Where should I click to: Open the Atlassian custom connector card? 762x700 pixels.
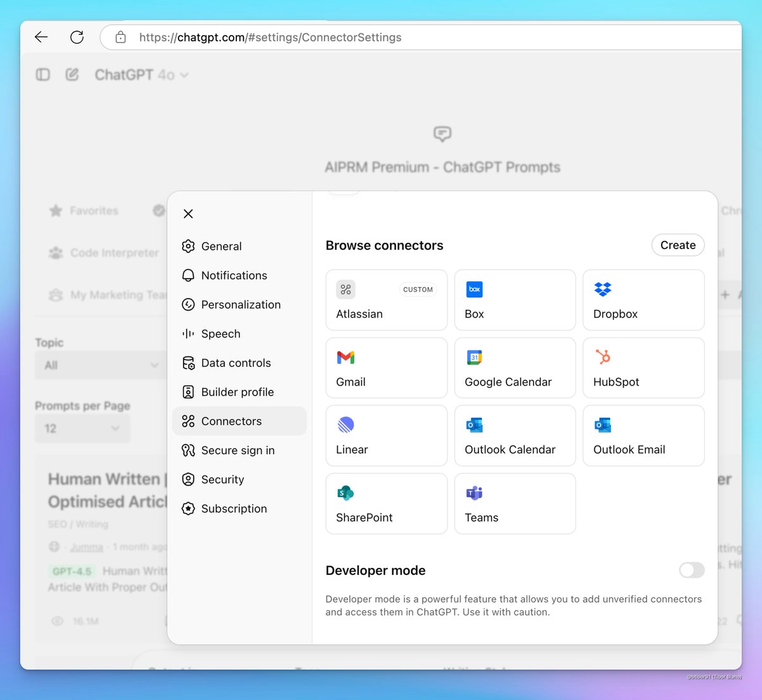tap(387, 300)
